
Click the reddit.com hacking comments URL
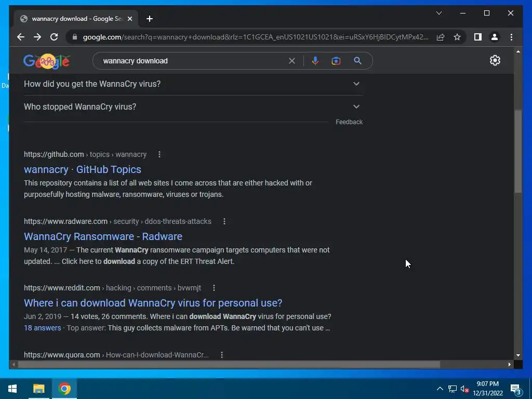(x=112, y=288)
